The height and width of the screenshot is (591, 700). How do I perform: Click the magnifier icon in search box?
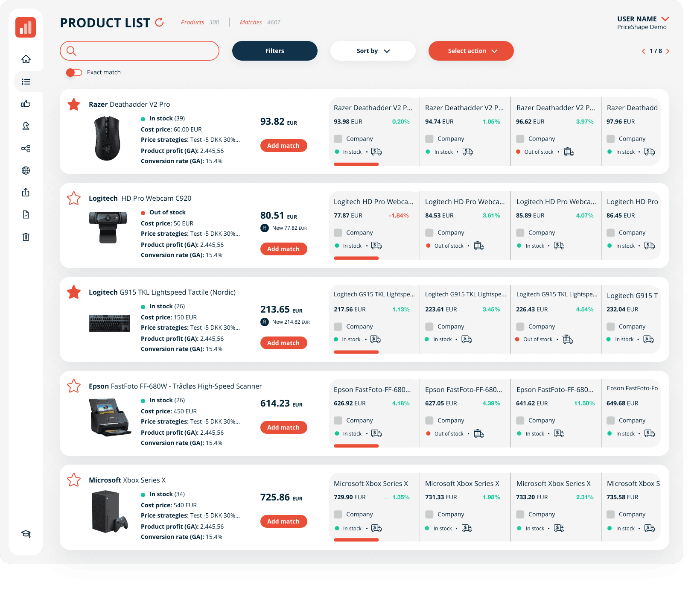click(x=71, y=51)
